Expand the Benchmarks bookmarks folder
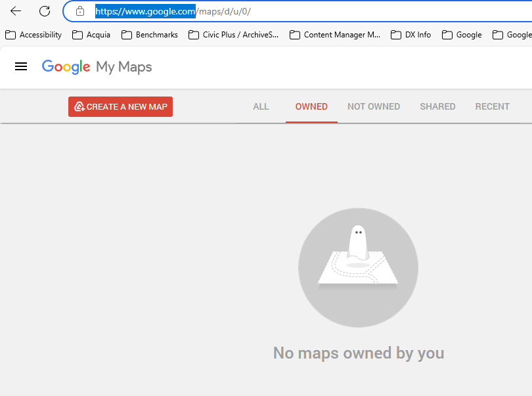The width and height of the screenshot is (532, 396). coord(150,35)
